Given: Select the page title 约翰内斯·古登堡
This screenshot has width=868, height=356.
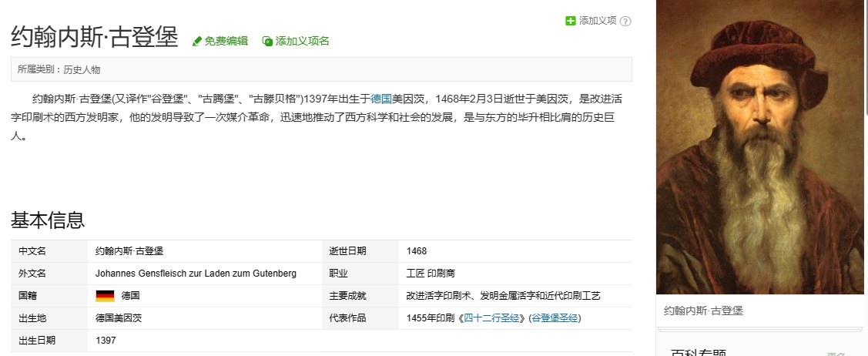Looking at the screenshot, I should (94, 38).
